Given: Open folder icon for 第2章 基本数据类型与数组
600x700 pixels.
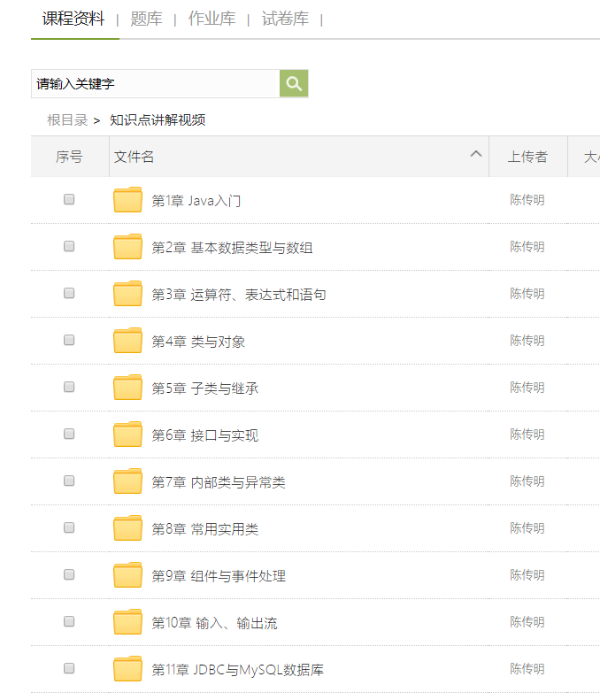Looking at the screenshot, I should coord(127,248).
